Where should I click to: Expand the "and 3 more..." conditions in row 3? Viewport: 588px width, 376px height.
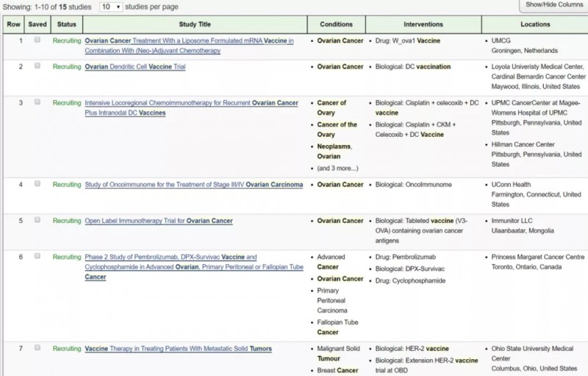[337, 169]
